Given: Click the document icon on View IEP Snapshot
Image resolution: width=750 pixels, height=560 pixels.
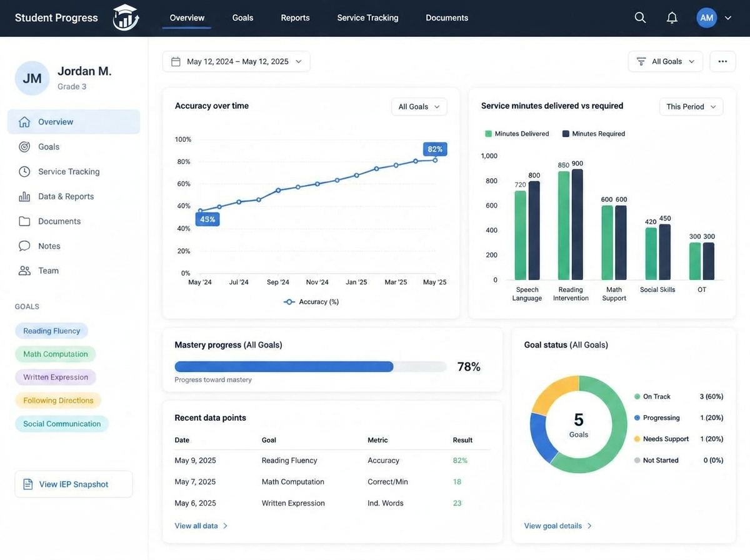Looking at the screenshot, I should coord(27,484).
